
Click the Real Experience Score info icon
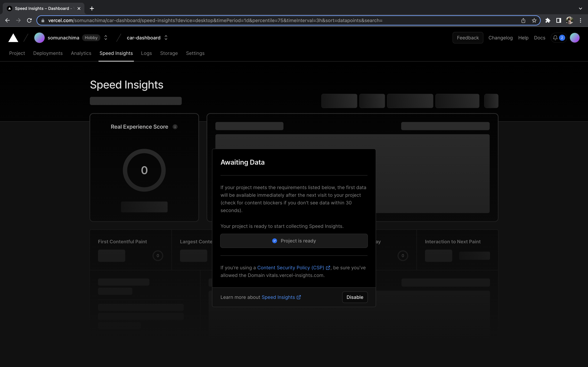175,127
